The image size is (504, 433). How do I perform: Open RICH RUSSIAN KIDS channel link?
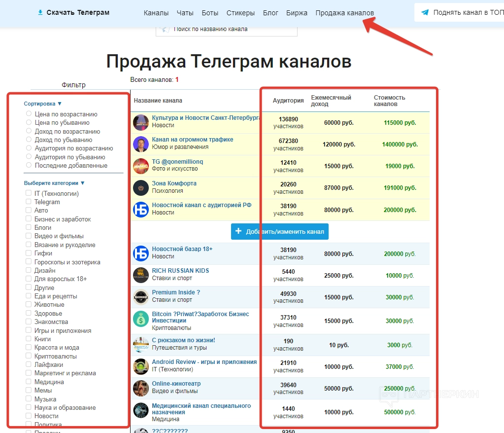click(180, 271)
